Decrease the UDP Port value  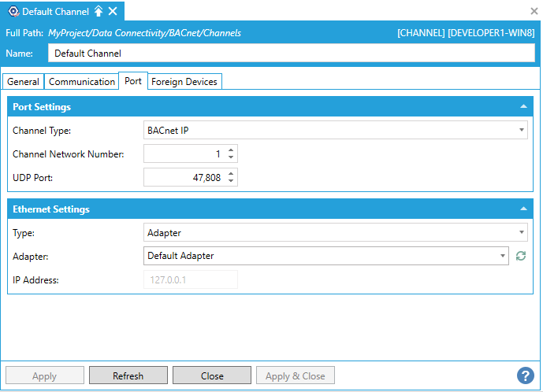(x=231, y=182)
